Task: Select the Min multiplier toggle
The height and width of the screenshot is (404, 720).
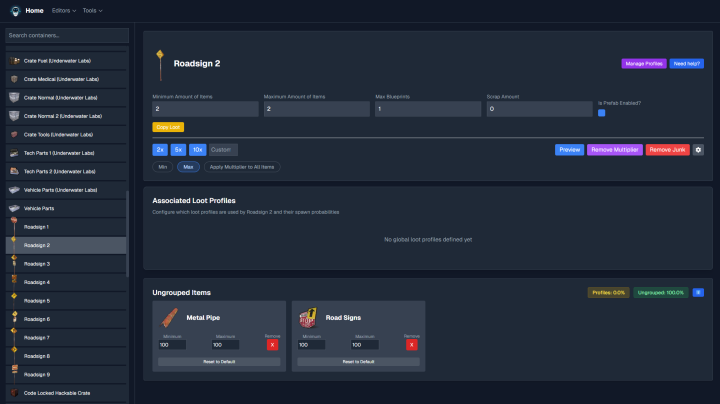Action: [x=163, y=167]
